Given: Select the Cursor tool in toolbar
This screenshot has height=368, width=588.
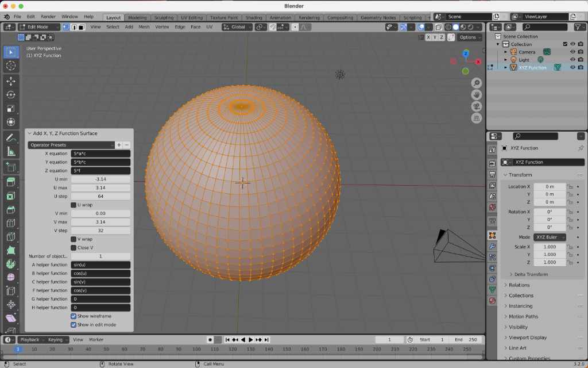Looking at the screenshot, I should (11, 66).
